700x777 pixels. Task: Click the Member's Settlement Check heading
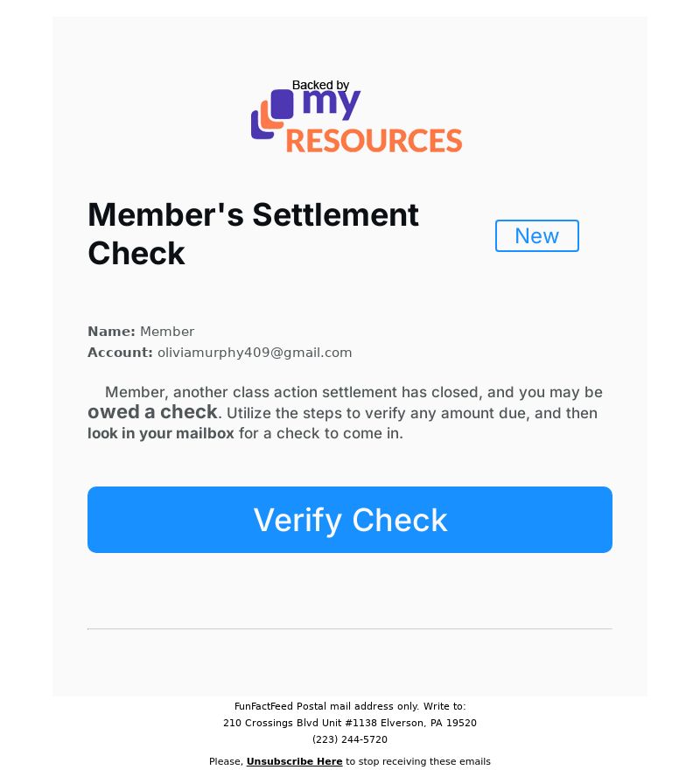click(253, 234)
